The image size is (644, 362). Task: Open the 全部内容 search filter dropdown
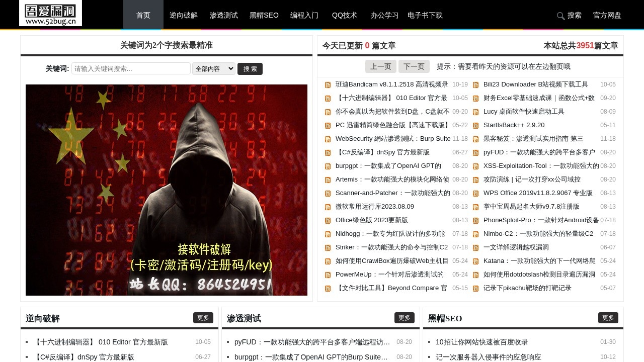(x=213, y=68)
